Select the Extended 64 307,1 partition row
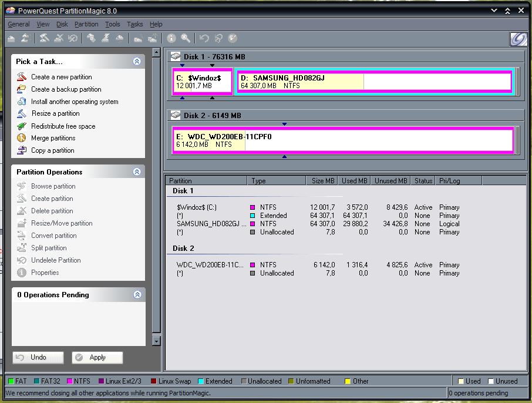 [x=318, y=216]
